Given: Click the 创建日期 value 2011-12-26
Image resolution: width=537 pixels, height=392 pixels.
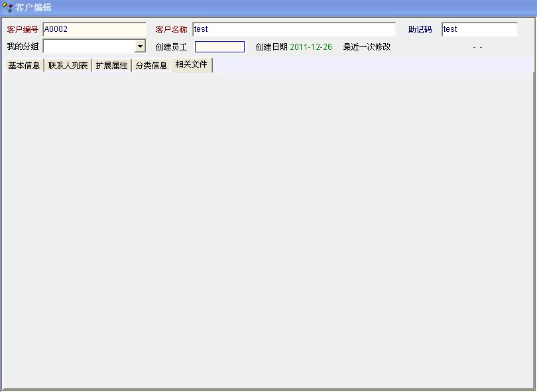Looking at the screenshot, I should point(311,47).
